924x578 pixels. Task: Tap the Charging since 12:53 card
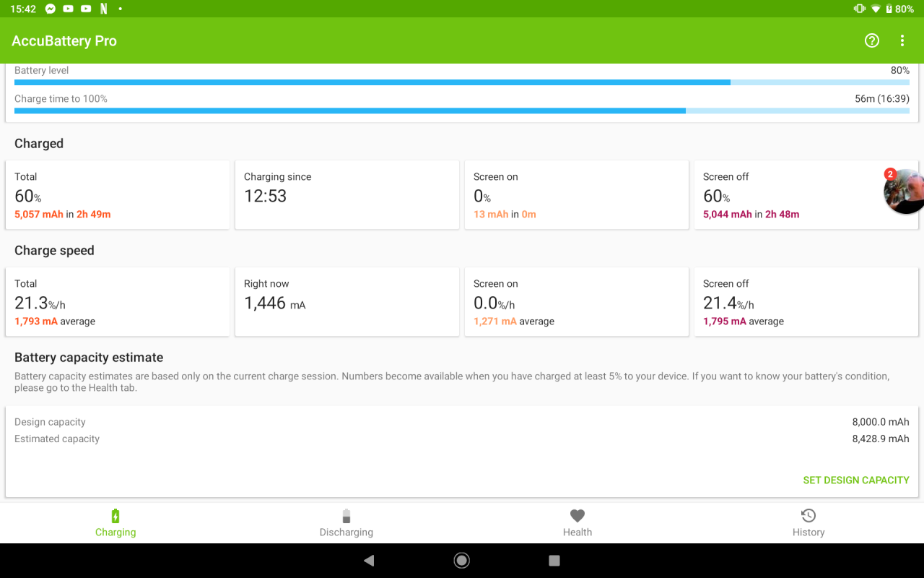pos(347,195)
